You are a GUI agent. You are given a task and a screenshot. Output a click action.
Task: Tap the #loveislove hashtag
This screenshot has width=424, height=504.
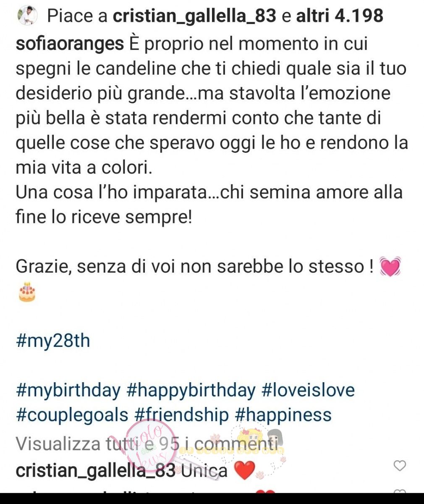308,390
